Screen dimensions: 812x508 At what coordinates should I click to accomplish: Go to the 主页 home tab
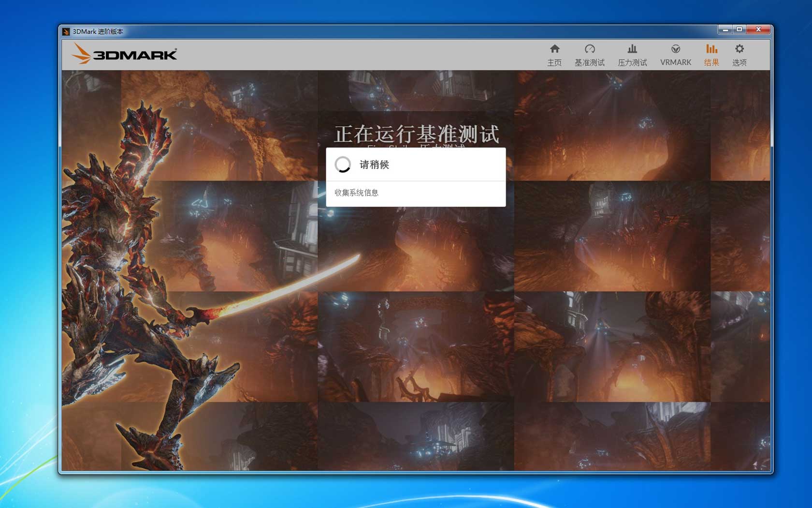coord(554,55)
